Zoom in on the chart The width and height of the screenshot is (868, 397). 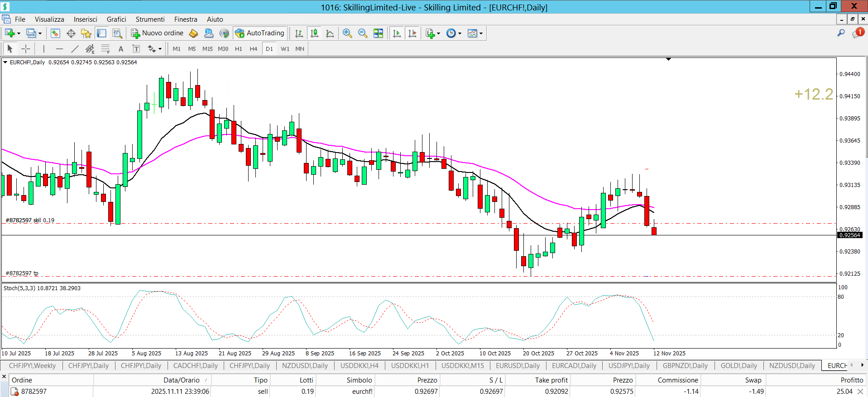(347, 33)
